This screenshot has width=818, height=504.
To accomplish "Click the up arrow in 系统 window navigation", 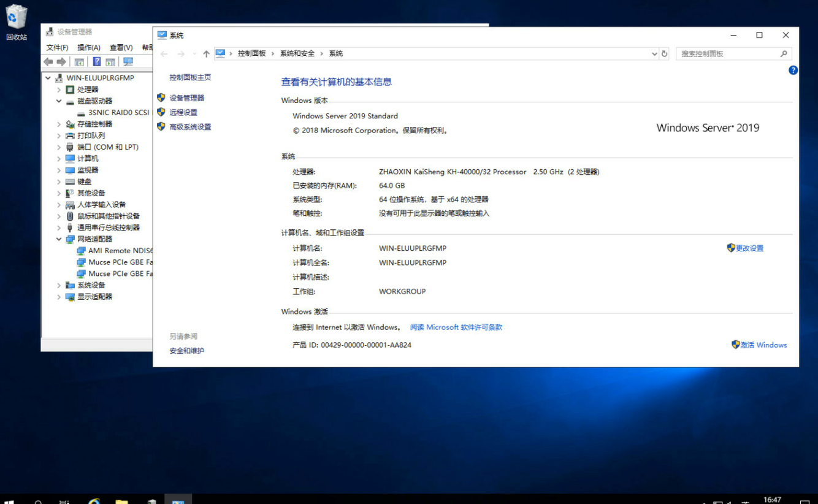I will click(206, 54).
